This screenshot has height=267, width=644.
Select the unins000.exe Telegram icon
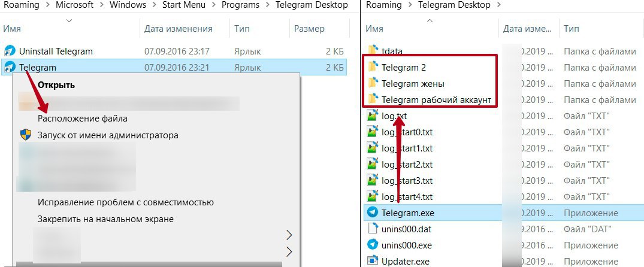[373, 245]
